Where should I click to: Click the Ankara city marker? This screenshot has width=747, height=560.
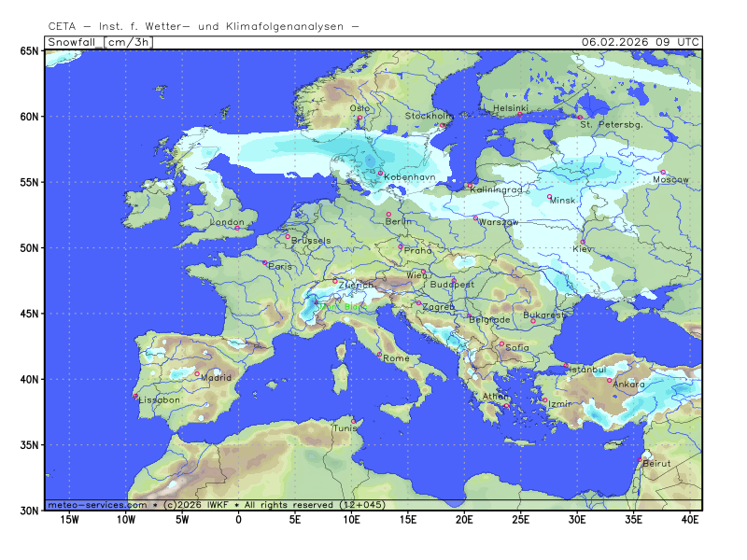pyautogui.click(x=610, y=380)
